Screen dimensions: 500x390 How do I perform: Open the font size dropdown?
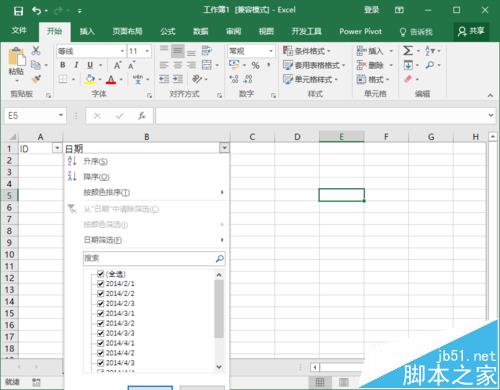147,51
